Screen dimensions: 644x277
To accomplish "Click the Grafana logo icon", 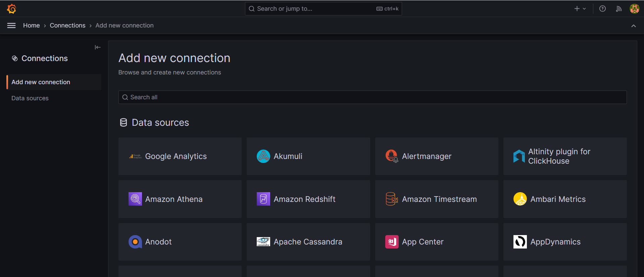I will pos(12,9).
